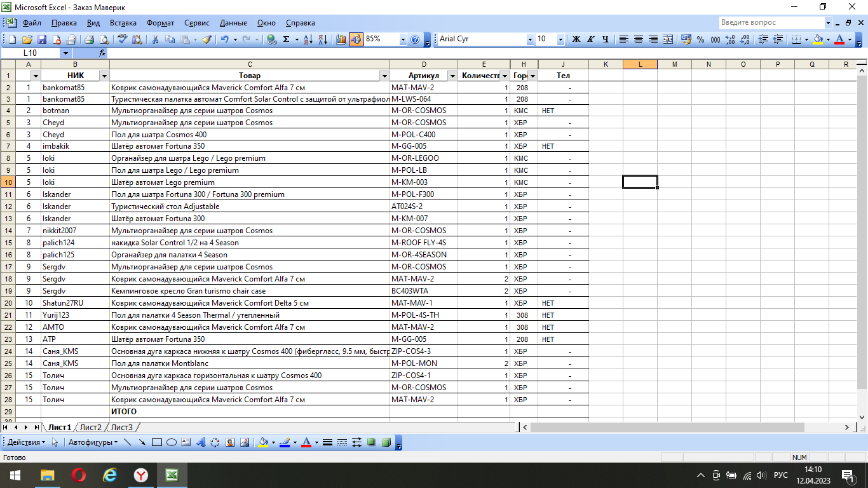Increase decimal places
The width and height of the screenshot is (868, 488).
[x=729, y=39]
